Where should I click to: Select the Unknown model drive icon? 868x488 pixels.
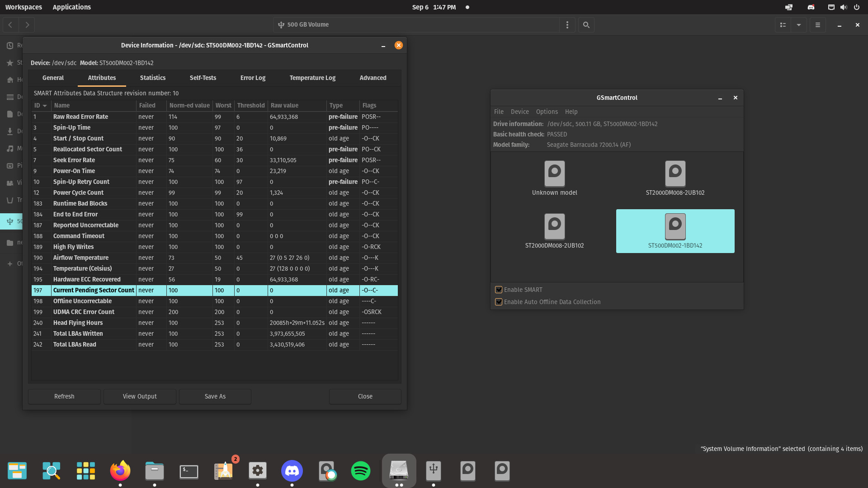click(554, 174)
